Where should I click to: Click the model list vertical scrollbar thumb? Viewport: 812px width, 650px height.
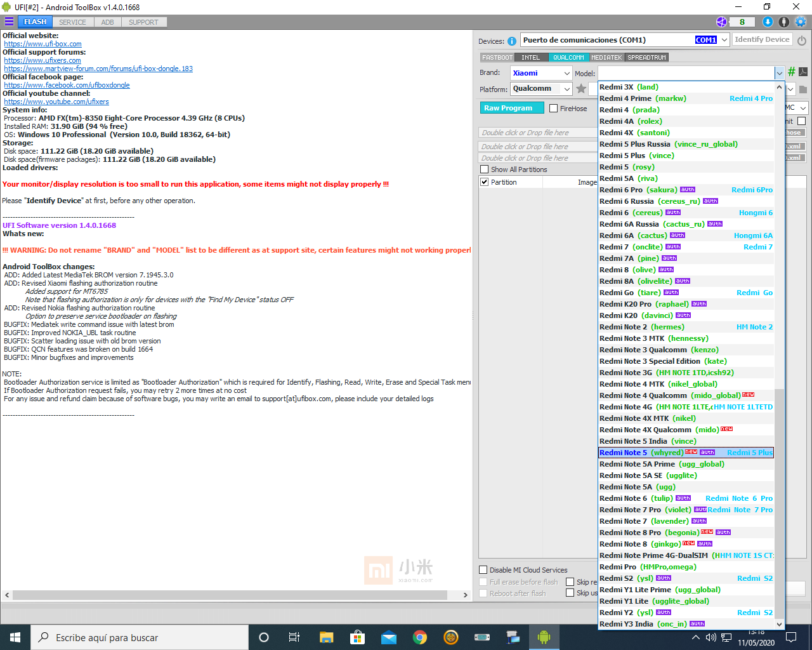780,505
